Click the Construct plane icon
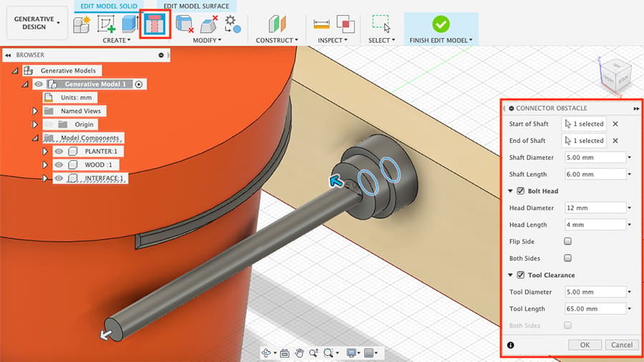 277,24
